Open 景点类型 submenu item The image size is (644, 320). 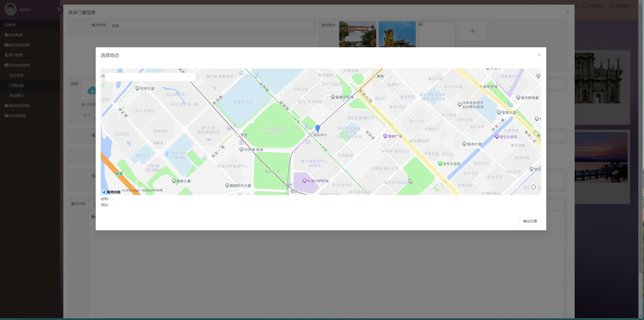(x=16, y=75)
